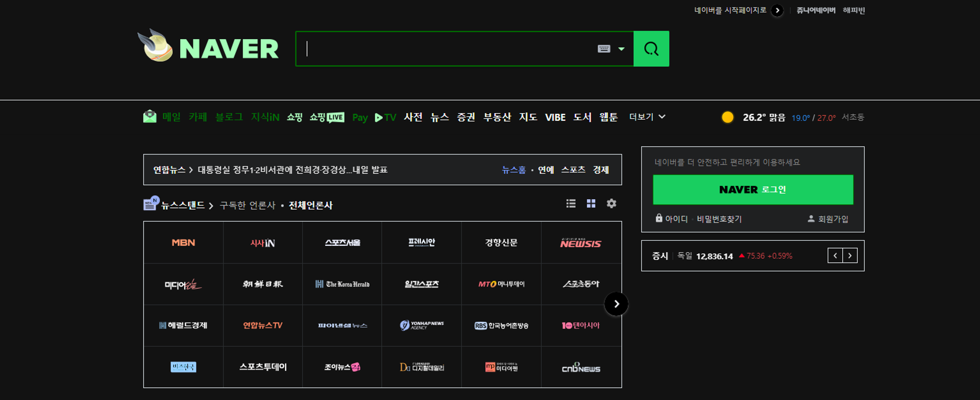Image resolution: width=980 pixels, height=400 pixels.
Task: Open newsstand settings gear
Action: point(612,203)
